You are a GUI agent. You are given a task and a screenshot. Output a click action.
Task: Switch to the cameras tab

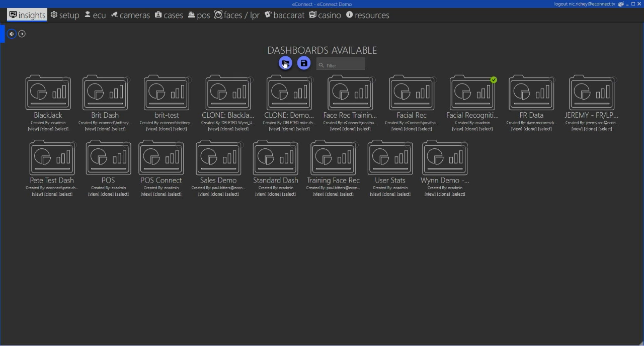pos(130,15)
